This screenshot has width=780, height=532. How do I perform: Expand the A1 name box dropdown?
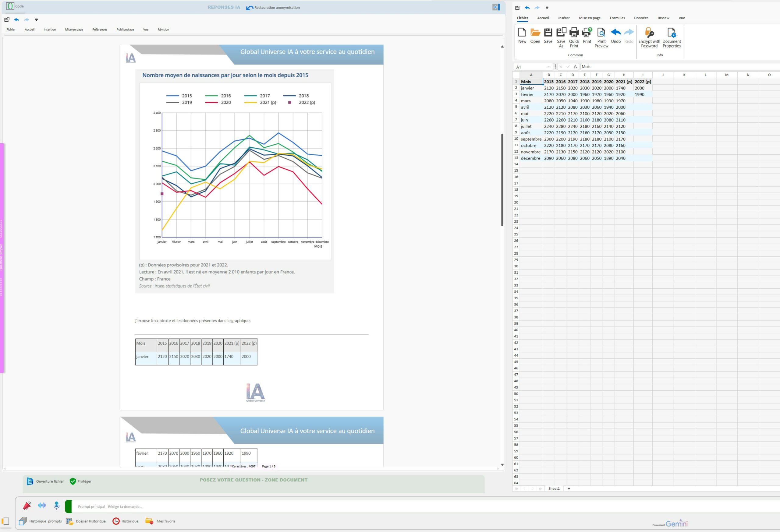tap(549, 67)
